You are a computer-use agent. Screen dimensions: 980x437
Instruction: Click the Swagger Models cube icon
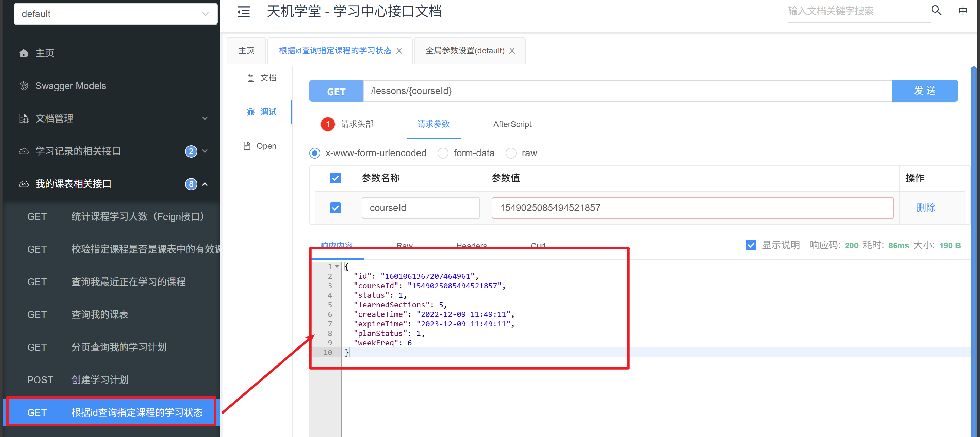[x=23, y=86]
